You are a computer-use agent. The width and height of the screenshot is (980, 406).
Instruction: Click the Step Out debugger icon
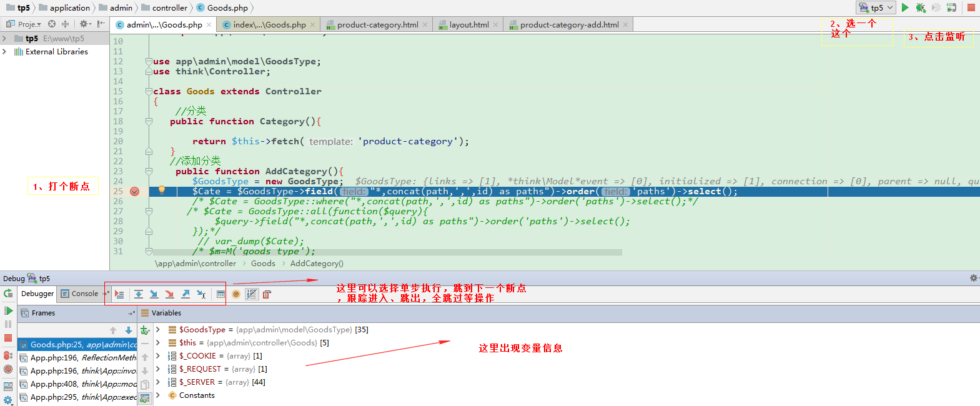click(186, 294)
